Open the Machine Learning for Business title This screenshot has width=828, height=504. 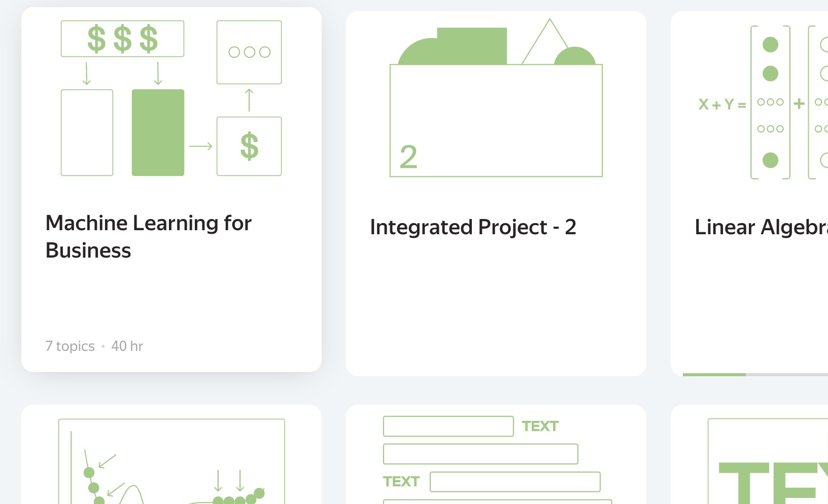148,236
